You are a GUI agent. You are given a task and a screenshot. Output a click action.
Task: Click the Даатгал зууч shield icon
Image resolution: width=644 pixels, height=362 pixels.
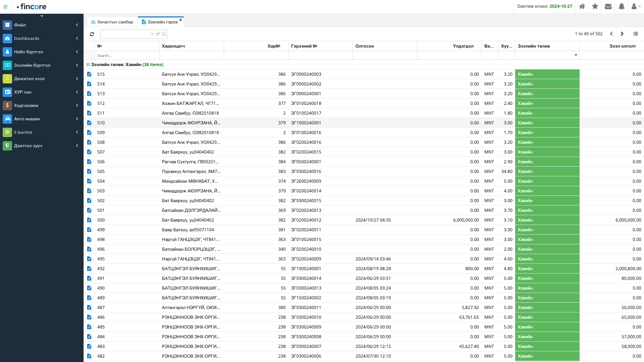(7, 145)
